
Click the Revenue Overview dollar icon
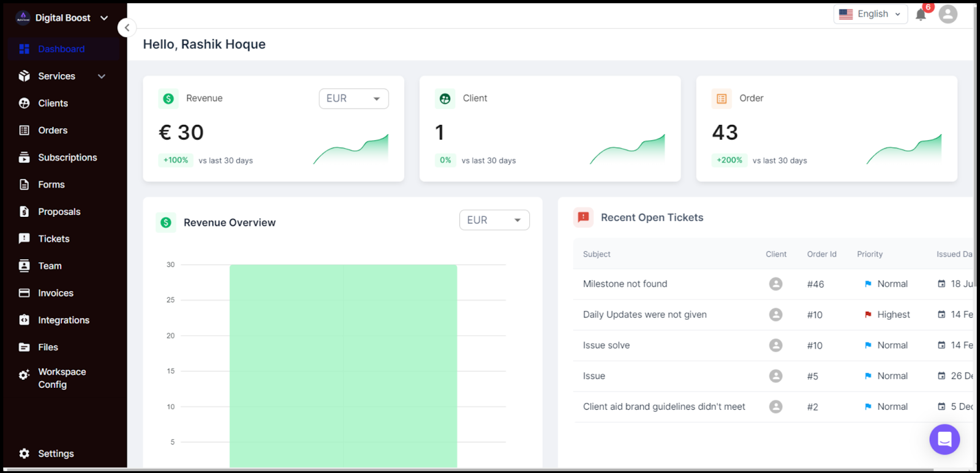click(166, 222)
